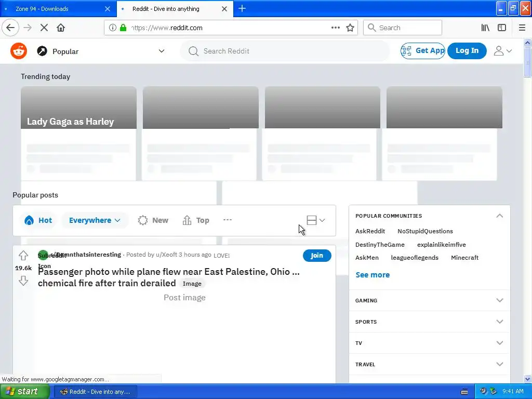Screen dimensions: 532x399
Task: Open the Library icon in toolbar
Action: [x=485, y=28]
